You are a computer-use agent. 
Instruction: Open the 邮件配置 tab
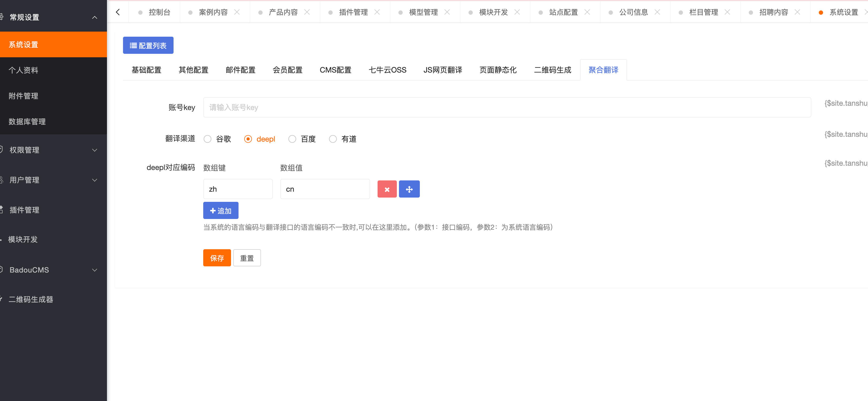pos(240,70)
